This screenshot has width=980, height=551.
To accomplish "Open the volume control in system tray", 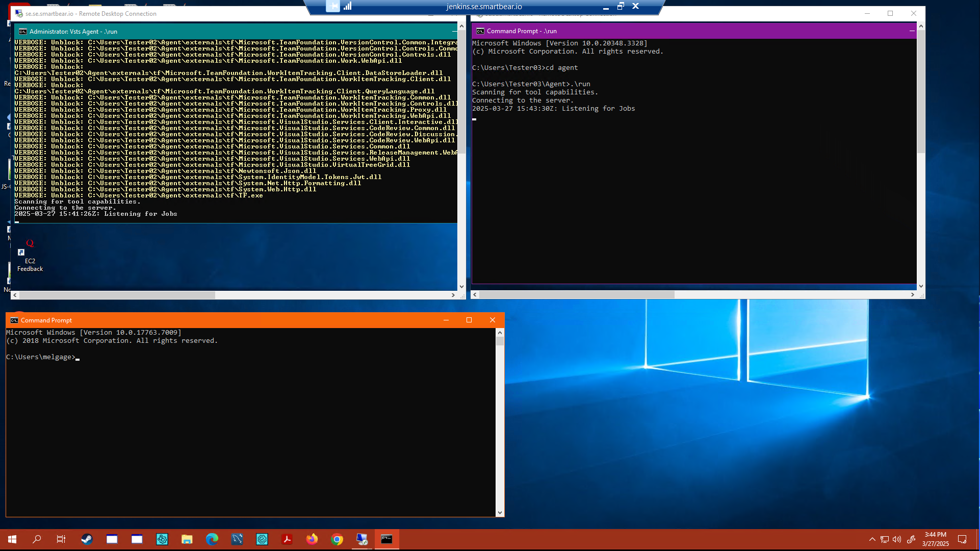I will [897, 539].
